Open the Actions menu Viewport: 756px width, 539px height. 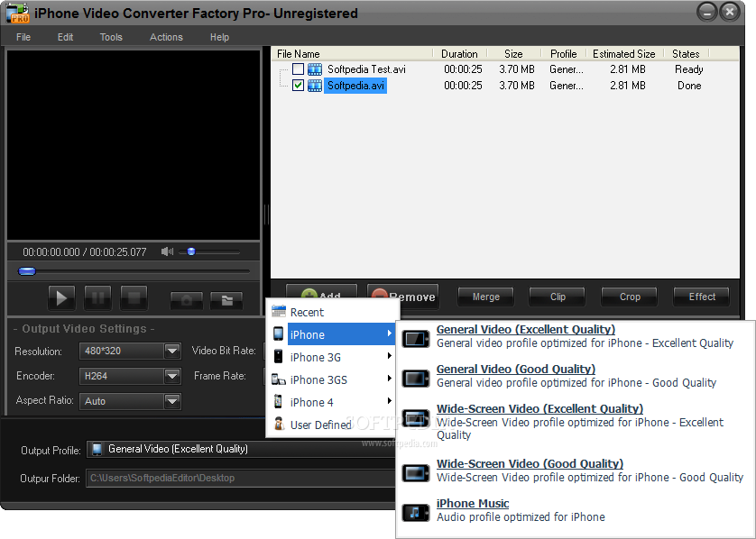coord(166,37)
